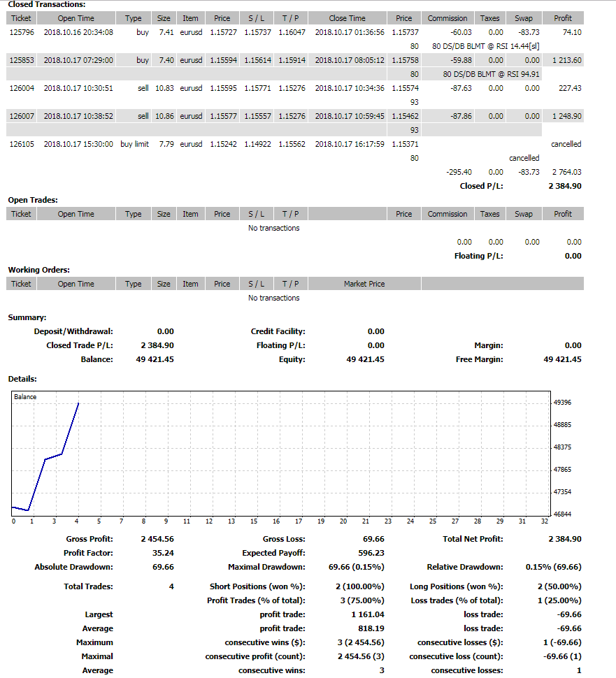Click Commission header in Closed Transactions table

pyautogui.click(x=447, y=18)
